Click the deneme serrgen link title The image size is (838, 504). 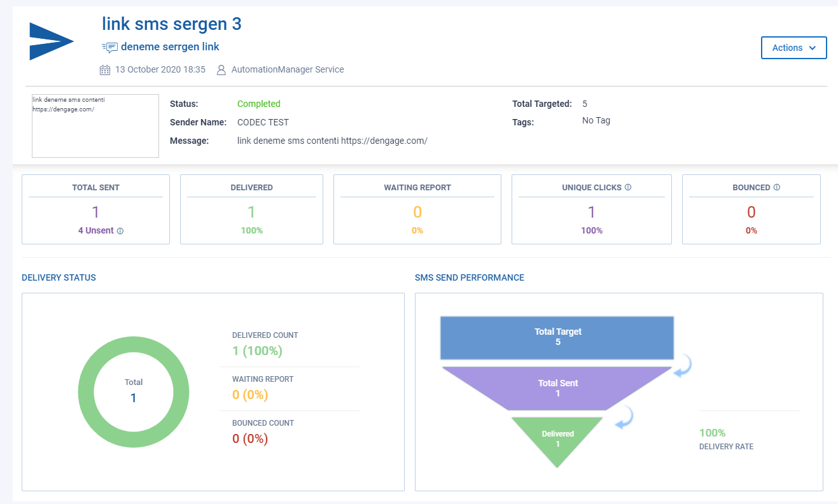point(170,47)
